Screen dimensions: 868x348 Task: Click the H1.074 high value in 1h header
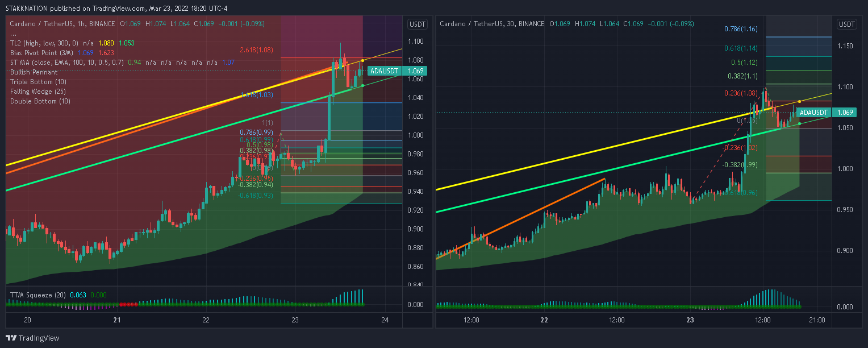click(156, 24)
